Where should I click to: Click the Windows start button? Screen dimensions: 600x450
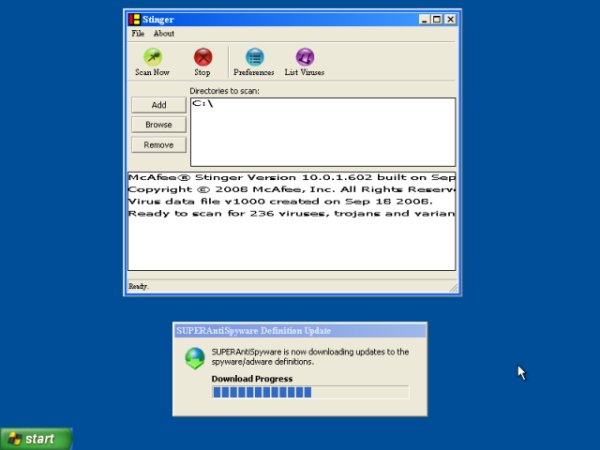tap(36, 439)
